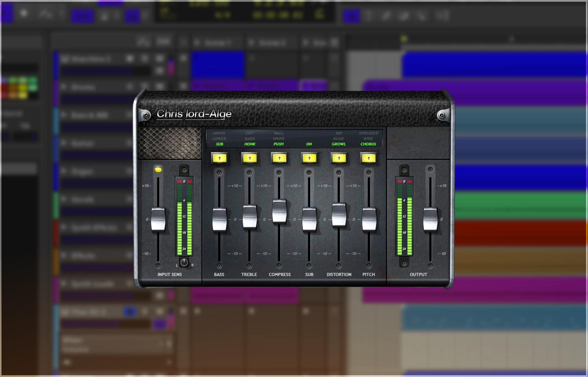The image size is (588, 377).
Task: Click the TREBLE fader handle
Action: [250, 216]
